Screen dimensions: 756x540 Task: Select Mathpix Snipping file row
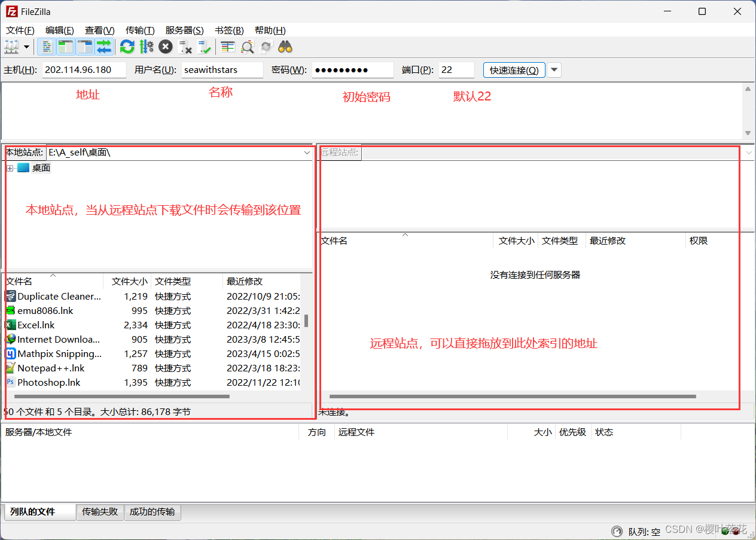tap(153, 353)
